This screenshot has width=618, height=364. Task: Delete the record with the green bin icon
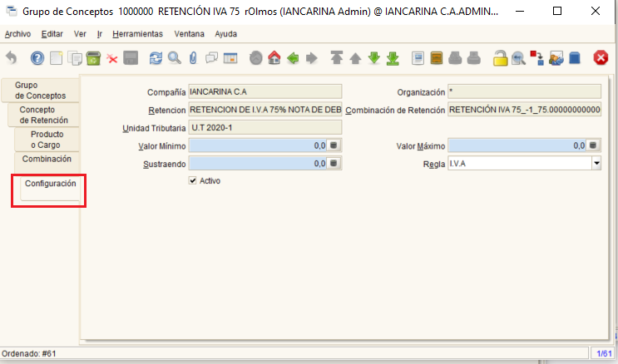pyautogui.click(x=93, y=58)
